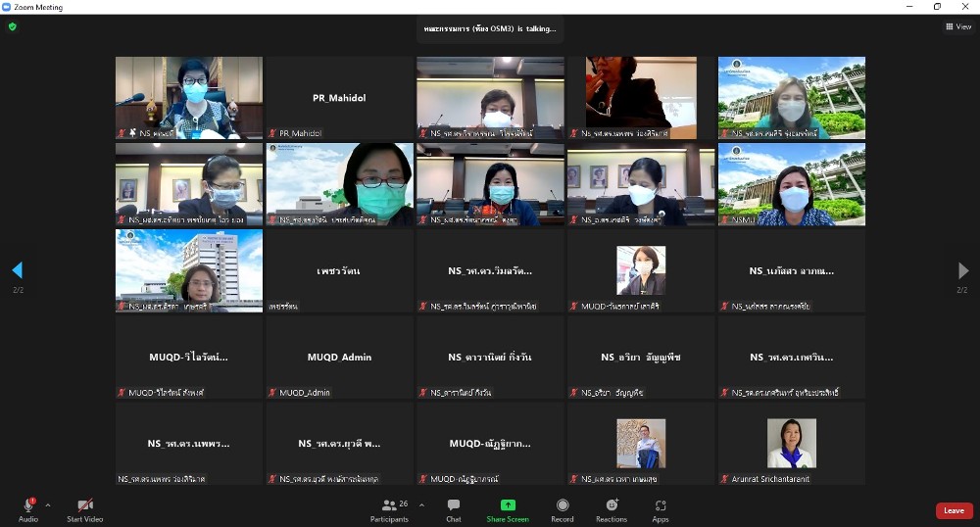Select the MUQD_Admin participant tile
Viewport: 980px width, 527px height.
pyautogui.click(x=340, y=358)
